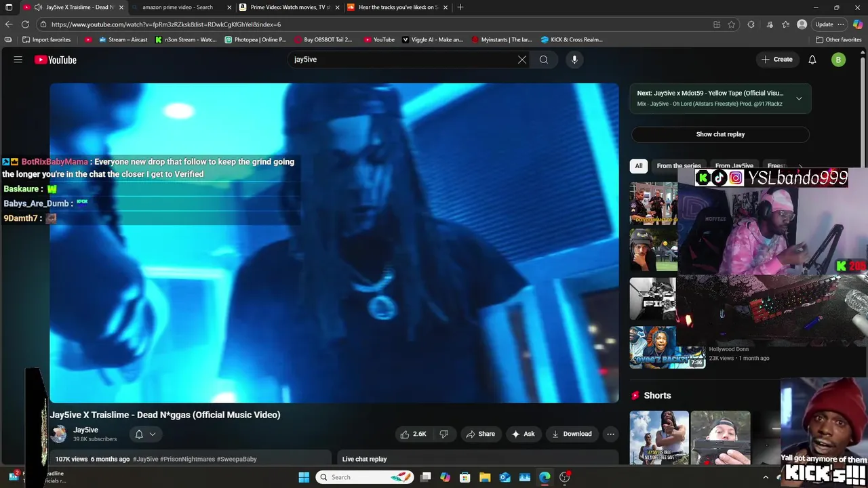Open the Create menu
Screen dimensions: 868x488
coord(777,60)
